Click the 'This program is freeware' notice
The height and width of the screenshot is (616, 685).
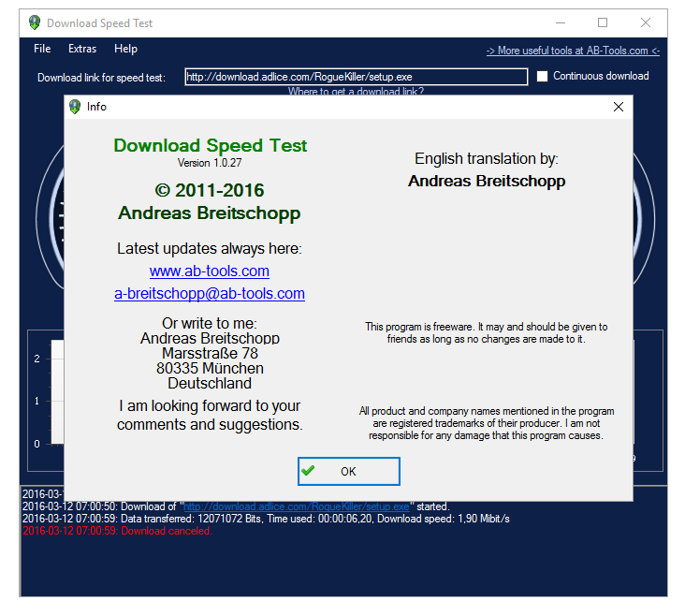[487, 333]
